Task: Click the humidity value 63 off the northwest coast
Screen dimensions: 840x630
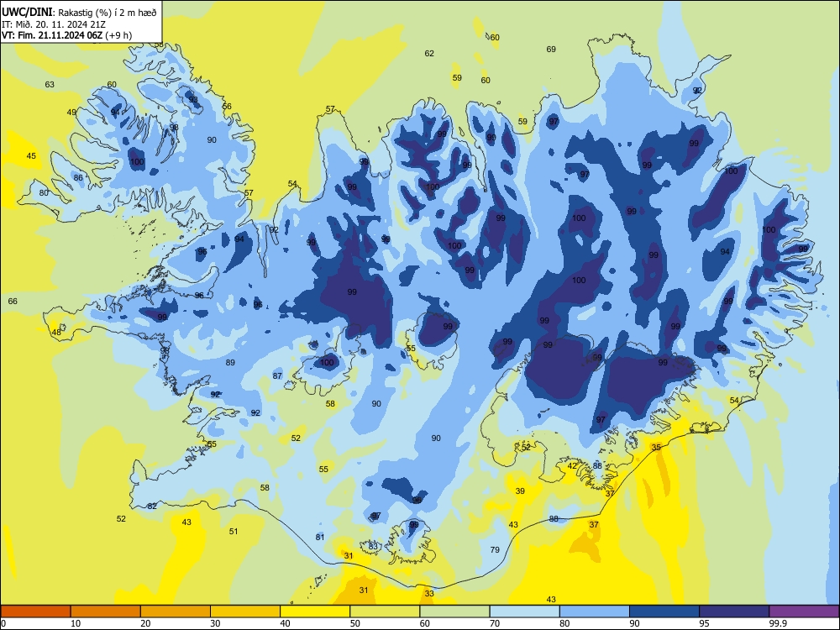Action: (50, 85)
